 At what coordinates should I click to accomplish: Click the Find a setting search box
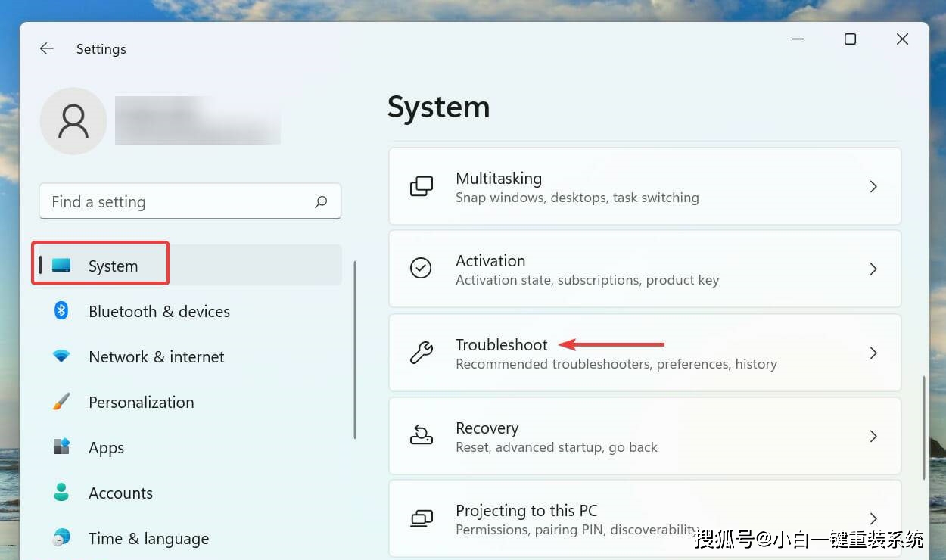[x=190, y=201]
